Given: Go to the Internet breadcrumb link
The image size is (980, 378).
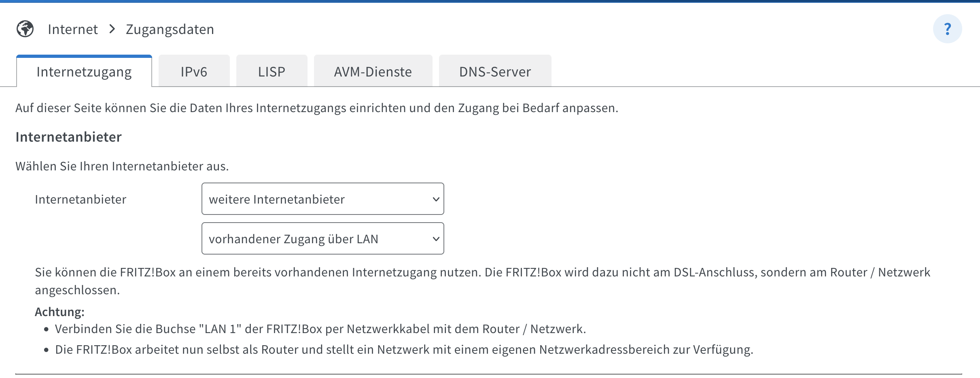Looking at the screenshot, I should pyautogui.click(x=73, y=29).
